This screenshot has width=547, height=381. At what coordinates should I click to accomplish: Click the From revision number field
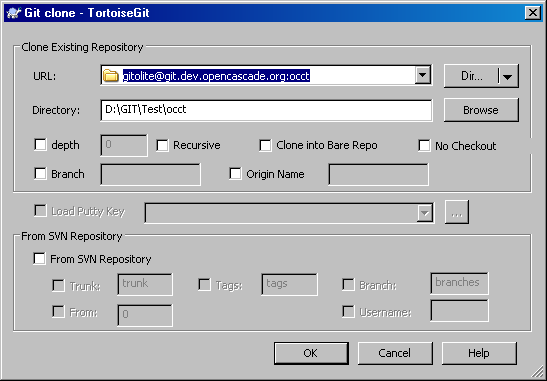[145, 315]
